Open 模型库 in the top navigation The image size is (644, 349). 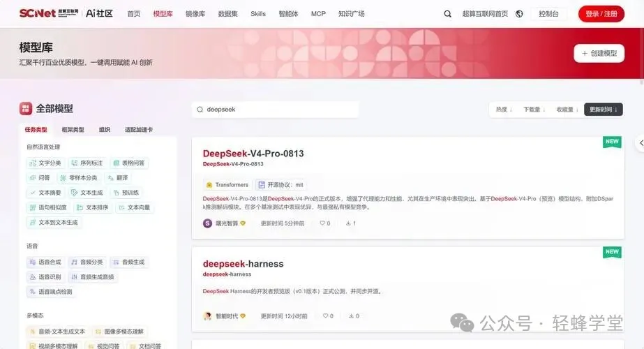pyautogui.click(x=163, y=13)
